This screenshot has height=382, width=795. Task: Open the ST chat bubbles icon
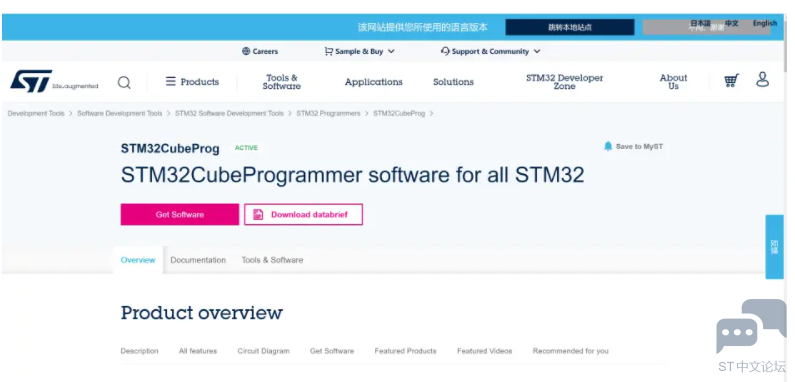coord(750,326)
